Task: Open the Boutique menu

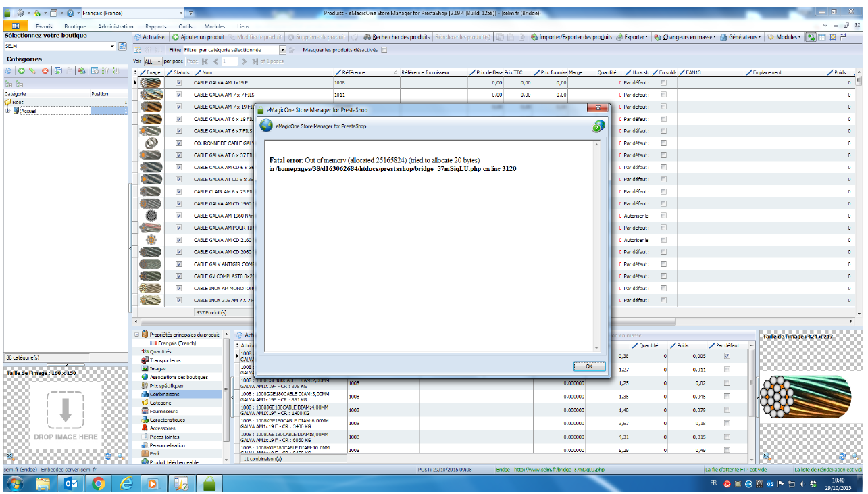Action: coord(75,26)
